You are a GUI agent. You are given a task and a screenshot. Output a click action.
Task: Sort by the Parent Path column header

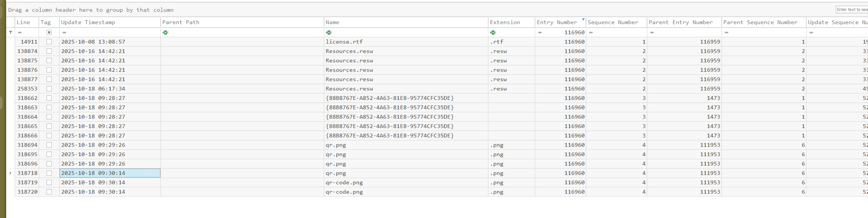(x=242, y=22)
